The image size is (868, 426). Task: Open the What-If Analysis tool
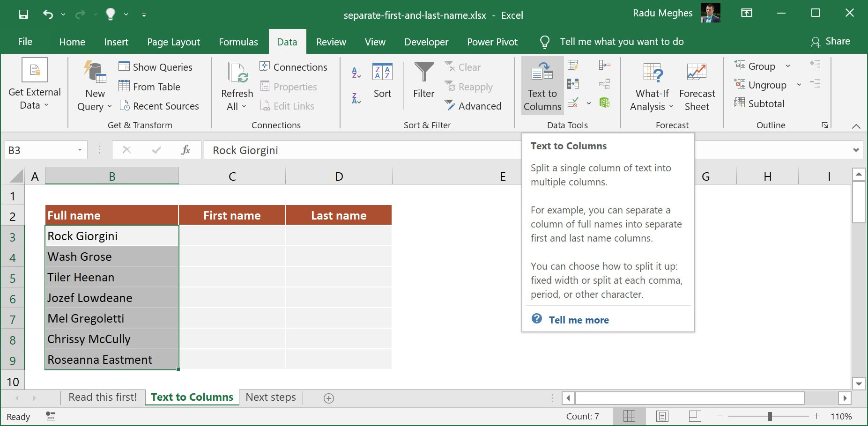click(x=652, y=87)
